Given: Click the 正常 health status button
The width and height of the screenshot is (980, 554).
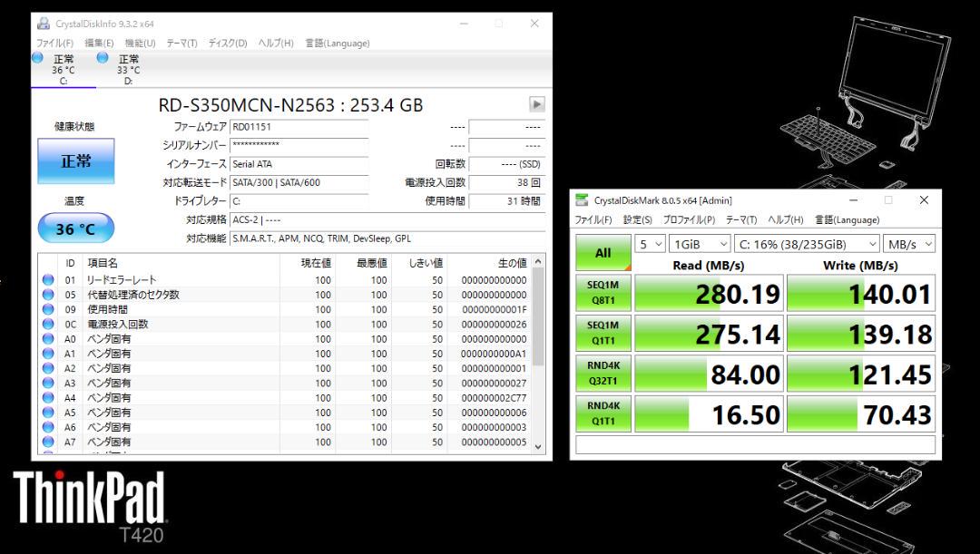Looking at the screenshot, I should point(76,161).
